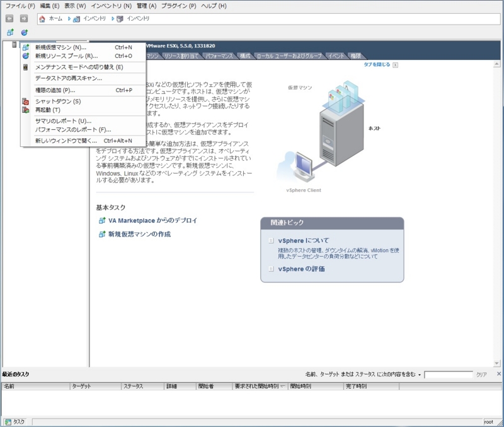Select データストアの再スキャン... entry
Image resolution: width=504 pixels, height=427 pixels.
[83, 78]
